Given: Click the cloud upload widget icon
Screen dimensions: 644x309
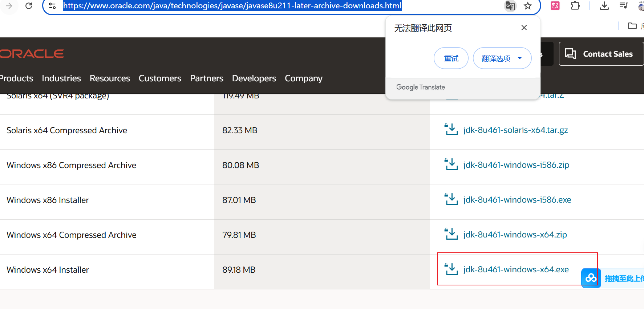Looking at the screenshot, I should tap(591, 278).
